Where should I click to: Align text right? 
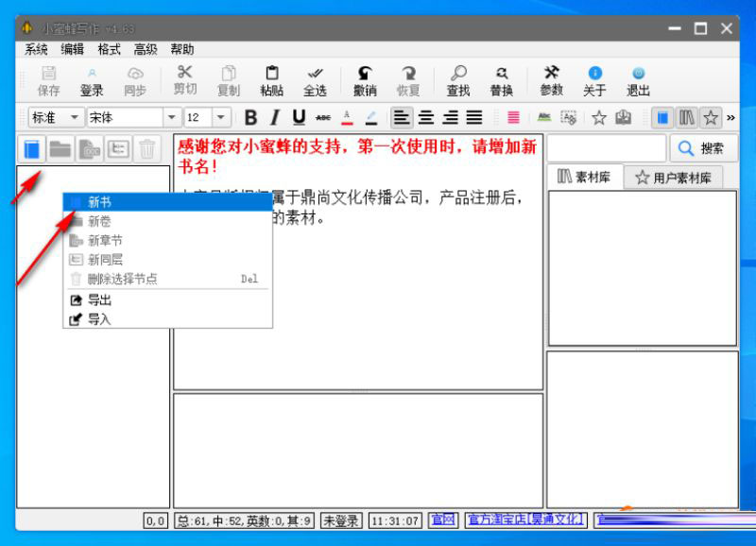451,117
